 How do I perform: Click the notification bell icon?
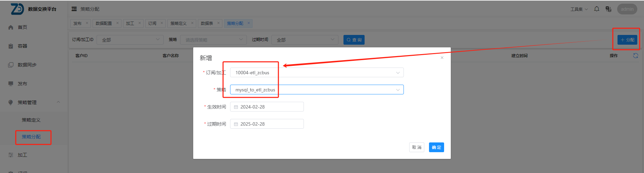click(x=596, y=9)
